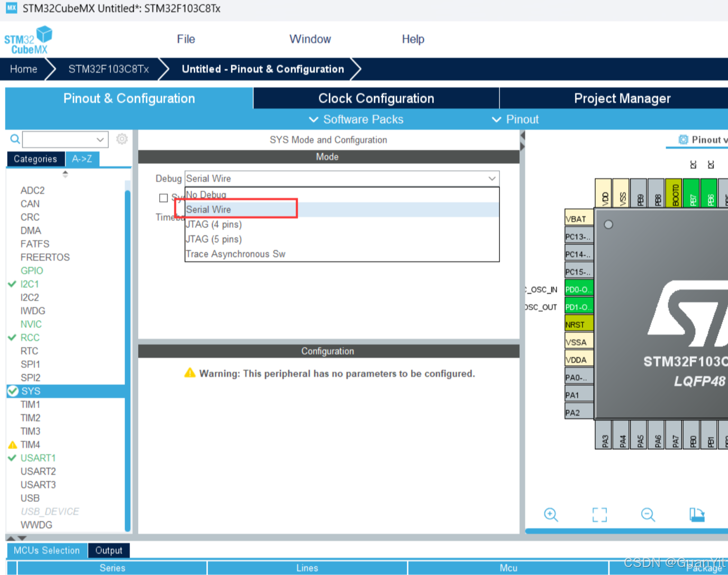Open the peripheral search dropdown arrow
The width and height of the screenshot is (728, 575).
pyautogui.click(x=101, y=139)
